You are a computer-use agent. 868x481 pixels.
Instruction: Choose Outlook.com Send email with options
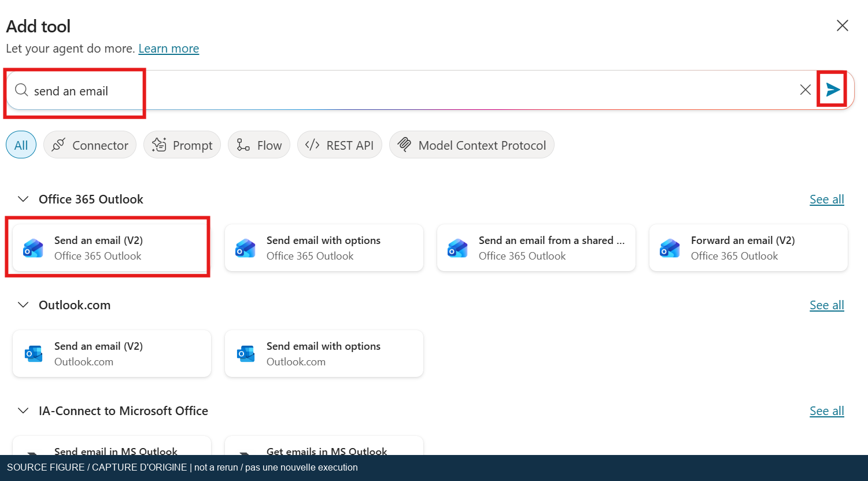pos(324,354)
